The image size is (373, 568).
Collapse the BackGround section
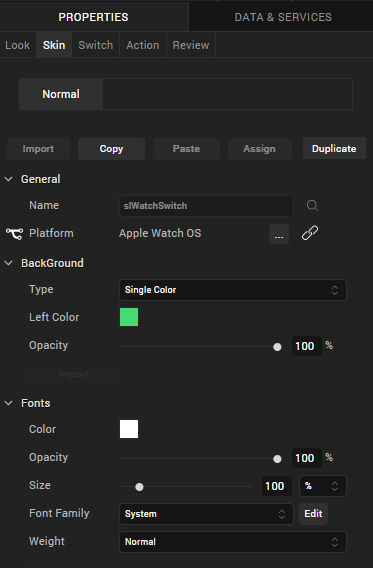pyautogui.click(x=8, y=263)
